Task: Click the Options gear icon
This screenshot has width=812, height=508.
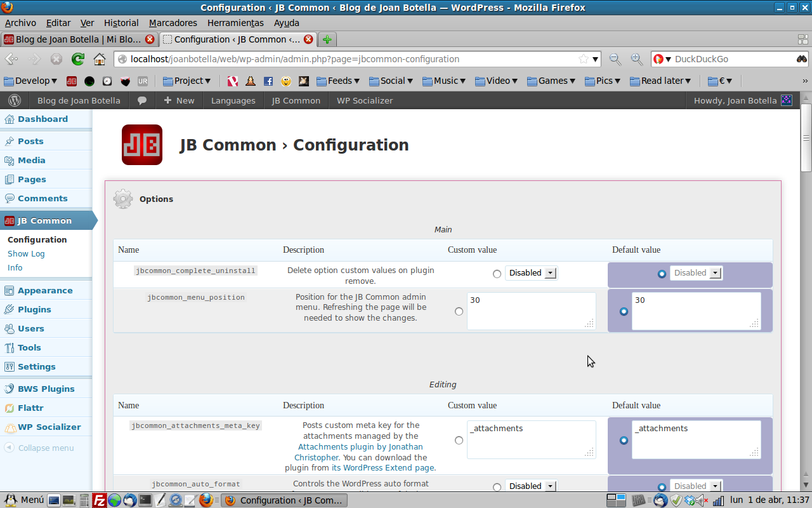Action: coord(123,199)
